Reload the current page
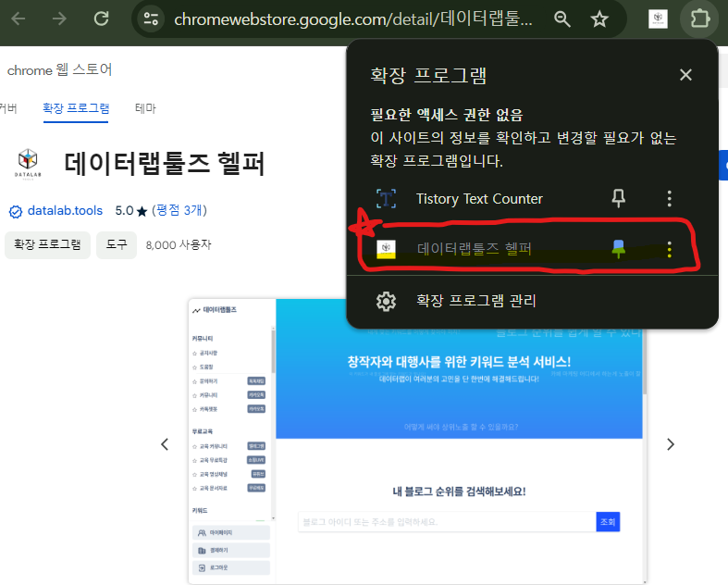The image size is (728, 585). (x=101, y=19)
